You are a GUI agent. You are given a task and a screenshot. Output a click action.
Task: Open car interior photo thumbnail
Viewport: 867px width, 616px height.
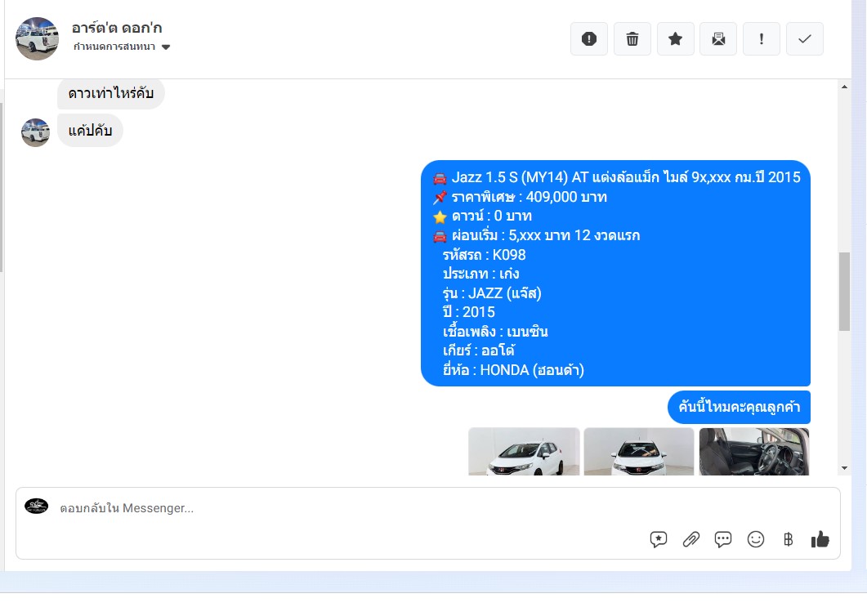(x=753, y=452)
